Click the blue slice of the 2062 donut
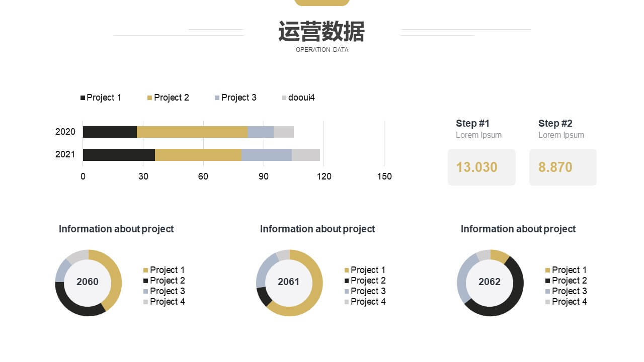The height and width of the screenshot is (362, 644). [x=462, y=278]
